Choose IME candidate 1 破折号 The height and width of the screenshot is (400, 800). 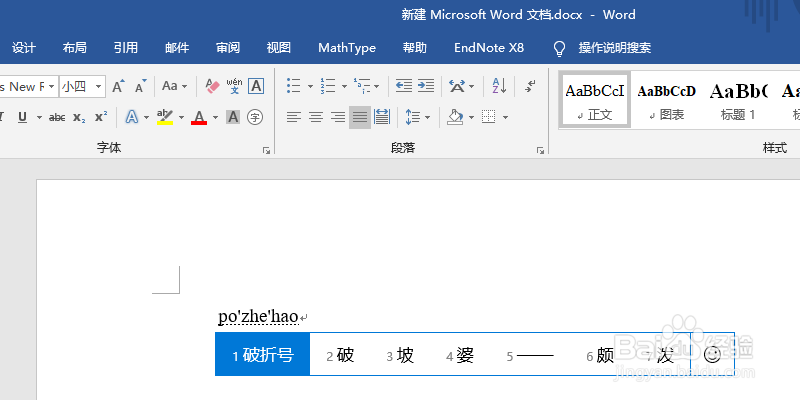coord(263,354)
